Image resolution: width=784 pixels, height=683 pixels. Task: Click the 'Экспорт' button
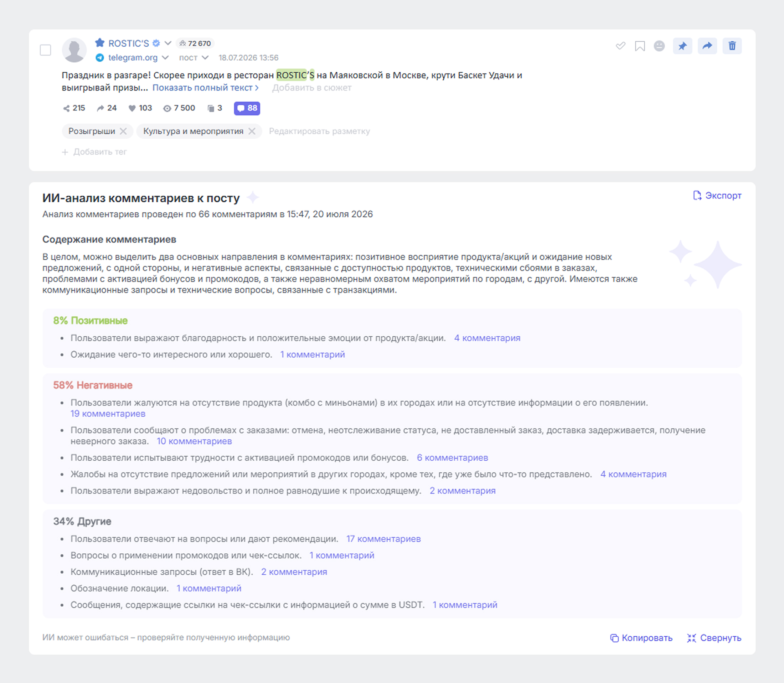717,196
